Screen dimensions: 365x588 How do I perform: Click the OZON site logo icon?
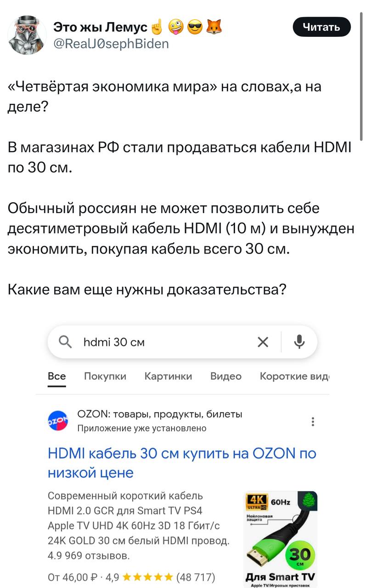click(58, 420)
